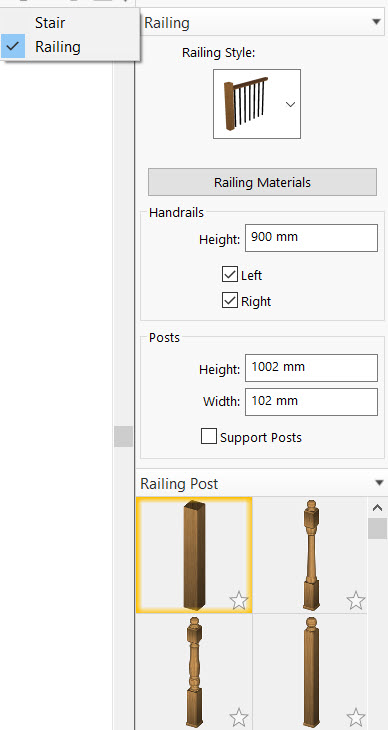Image resolution: width=388 pixels, height=730 pixels.
Task: Pick the turned baluster post with ball cap
Action: [194, 672]
